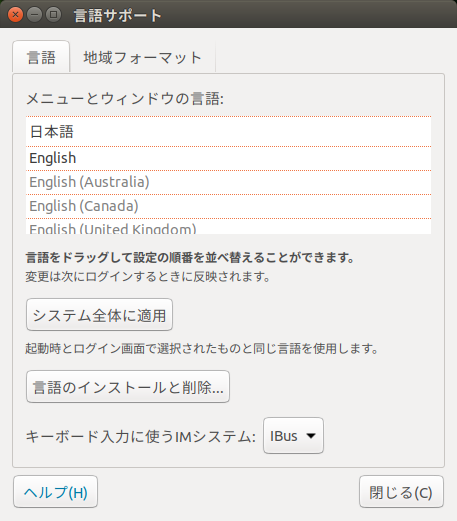
Task: Click the メニューとウィンドウの言語 label
Action: (x=125, y=99)
